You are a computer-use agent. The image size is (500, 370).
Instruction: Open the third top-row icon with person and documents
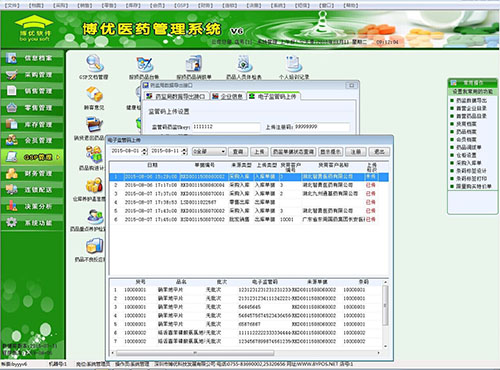coord(194,63)
